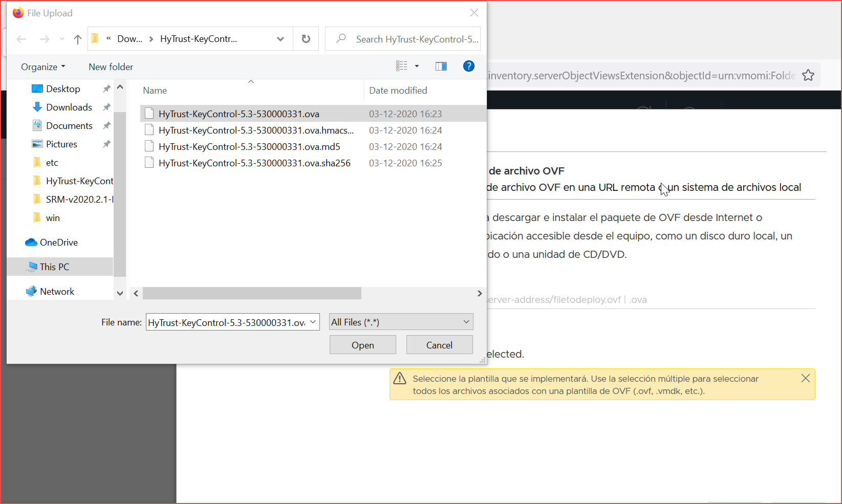Bookmark page with the star icon

pyautogui.click(x=808, y=76)
